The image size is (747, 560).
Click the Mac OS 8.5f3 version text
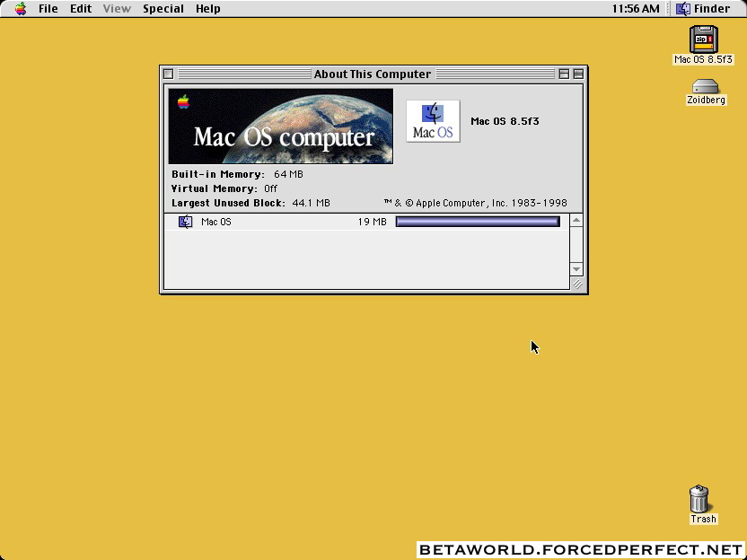[x=505, y=121]
